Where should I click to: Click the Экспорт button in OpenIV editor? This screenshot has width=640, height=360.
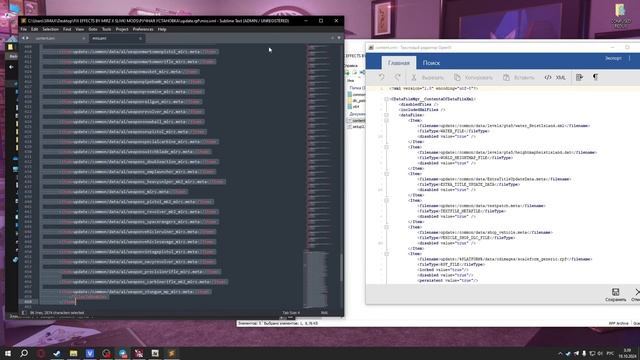pyautogui.click(x=613, y=58)
